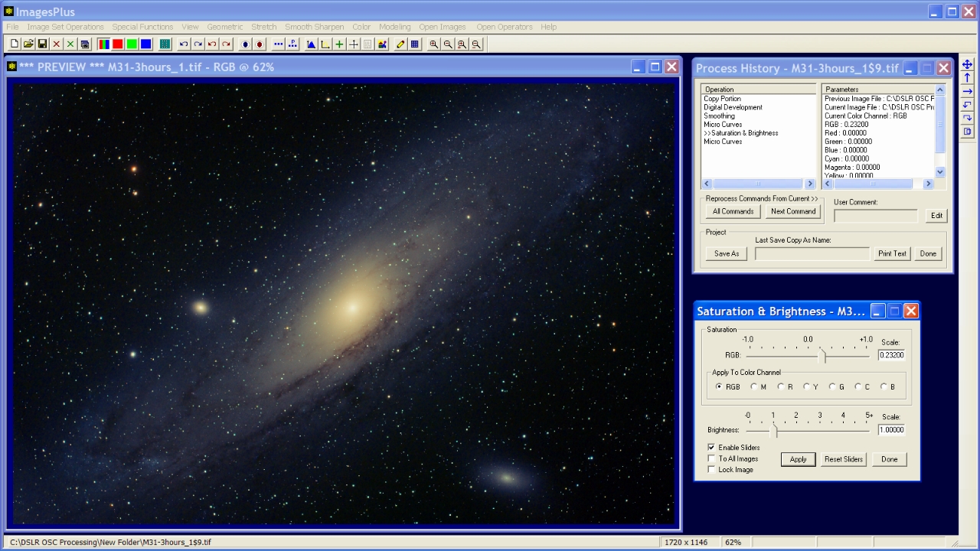Open the Image Set Operations menu
This screenshot has height=551, width=980.
[x=66, y=27]
